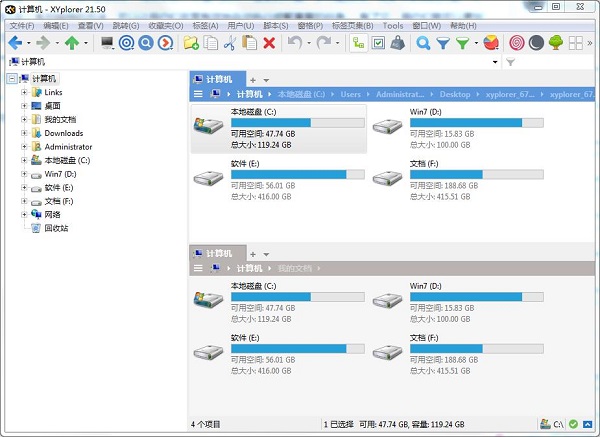The width and height of the screenshot is (600, 437).
Task: Click the green tree Branch View icon
Action: coord(556,43)
